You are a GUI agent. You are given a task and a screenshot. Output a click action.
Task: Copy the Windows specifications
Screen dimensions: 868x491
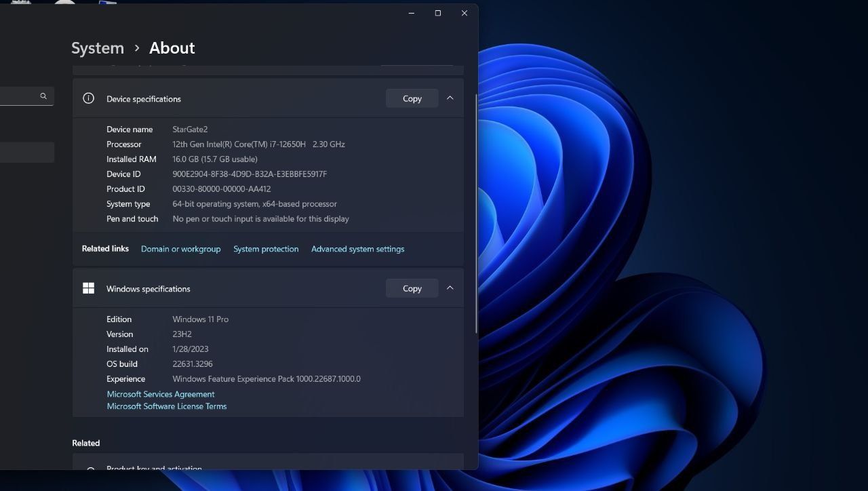412,288
